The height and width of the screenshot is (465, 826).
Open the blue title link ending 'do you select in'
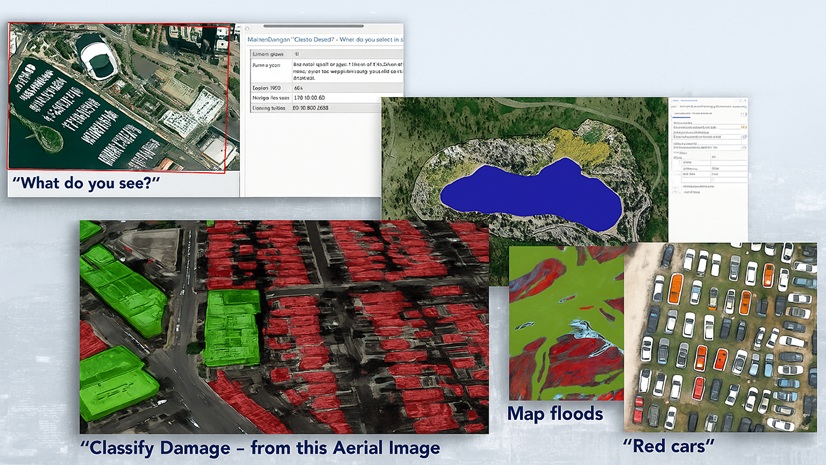(x=326, y=39)
